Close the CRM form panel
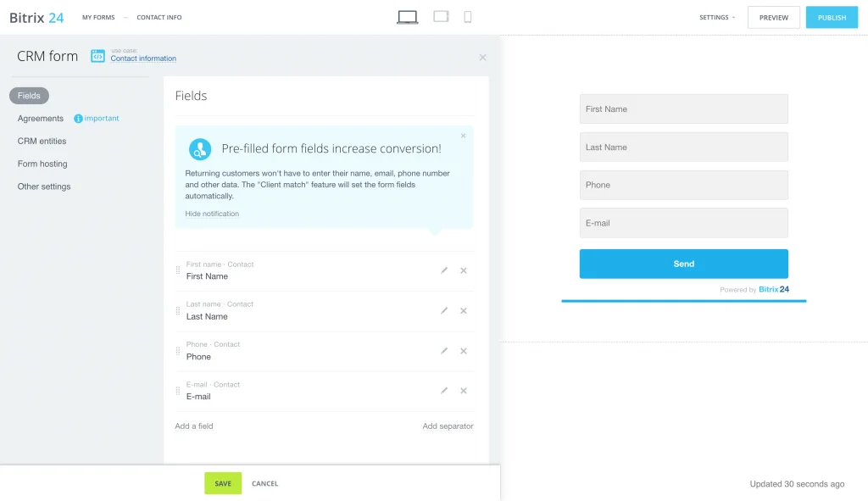This screenshot has width=868, height=501. click(x=482, y=58)
